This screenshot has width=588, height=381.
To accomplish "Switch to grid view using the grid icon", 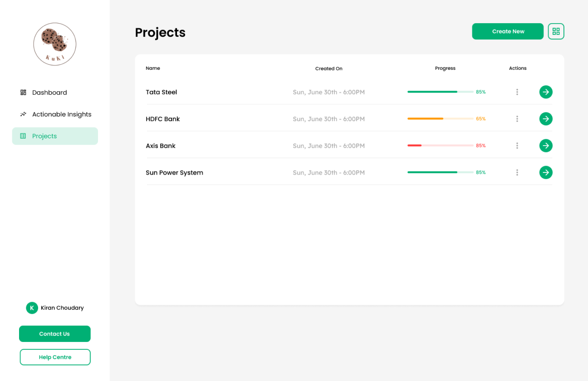I will coord(556,31).
